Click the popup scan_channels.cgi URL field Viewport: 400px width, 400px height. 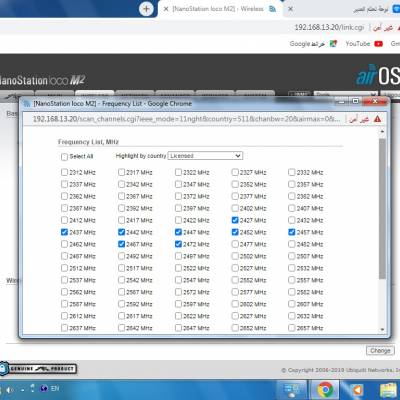point(187,119)
